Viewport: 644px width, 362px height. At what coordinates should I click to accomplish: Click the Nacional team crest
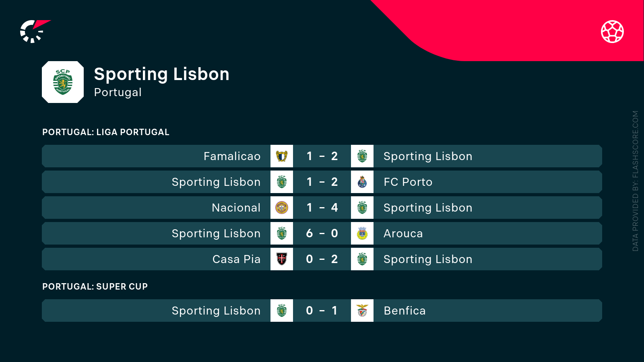point(282,208)
